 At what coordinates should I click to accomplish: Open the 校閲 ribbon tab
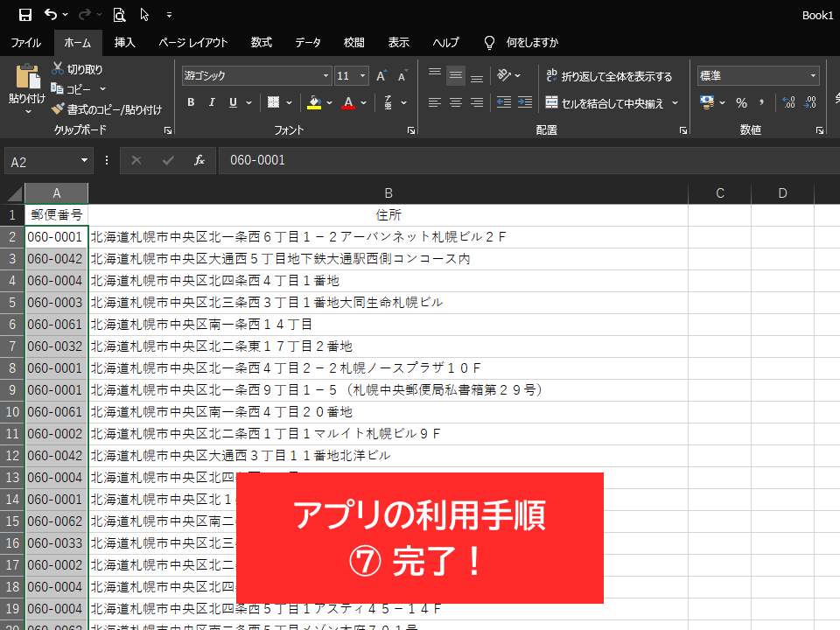coord(353,42)
